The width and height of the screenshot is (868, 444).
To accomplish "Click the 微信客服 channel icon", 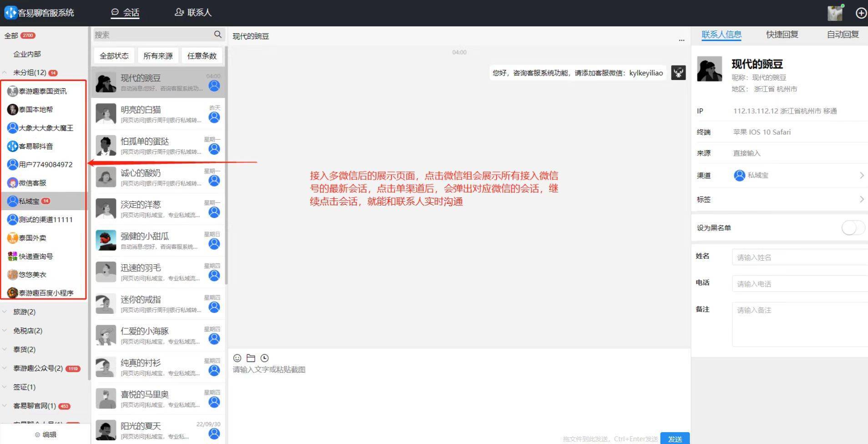I will 12,182.
